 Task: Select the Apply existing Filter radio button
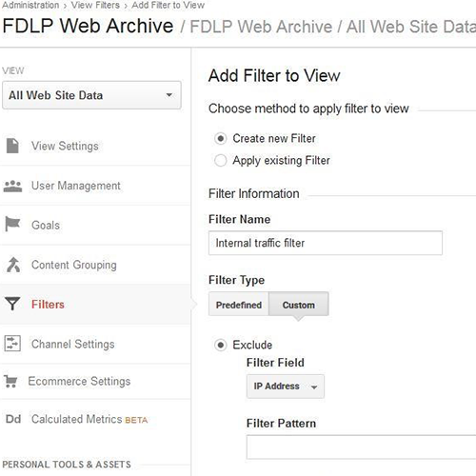[x=221, y=160]
